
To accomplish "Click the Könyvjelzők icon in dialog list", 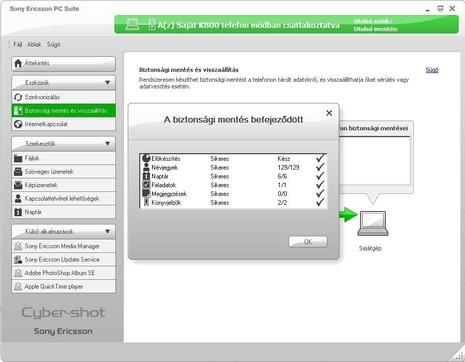I will (146, 202).
